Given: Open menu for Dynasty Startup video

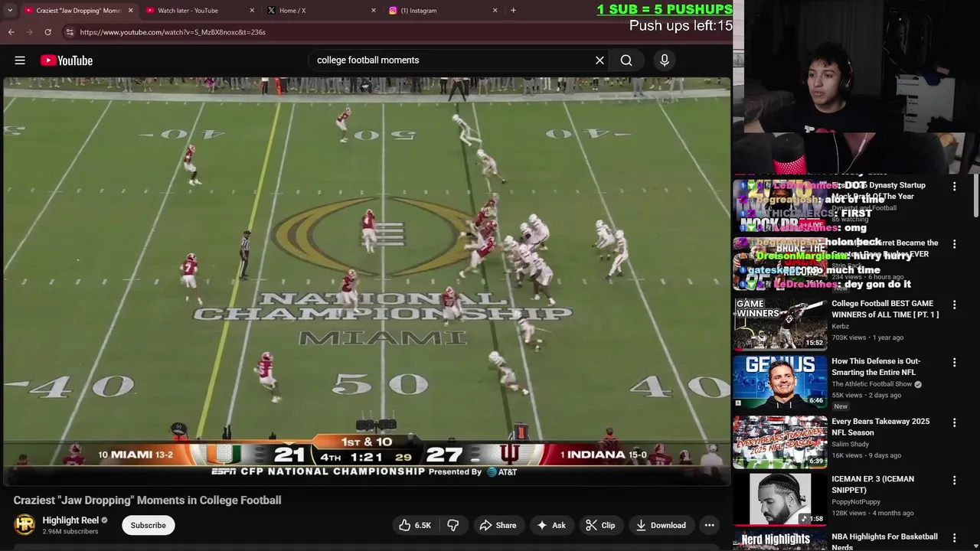Looking at the screenshot, I should pyautogui.click(x=954, y=186).
